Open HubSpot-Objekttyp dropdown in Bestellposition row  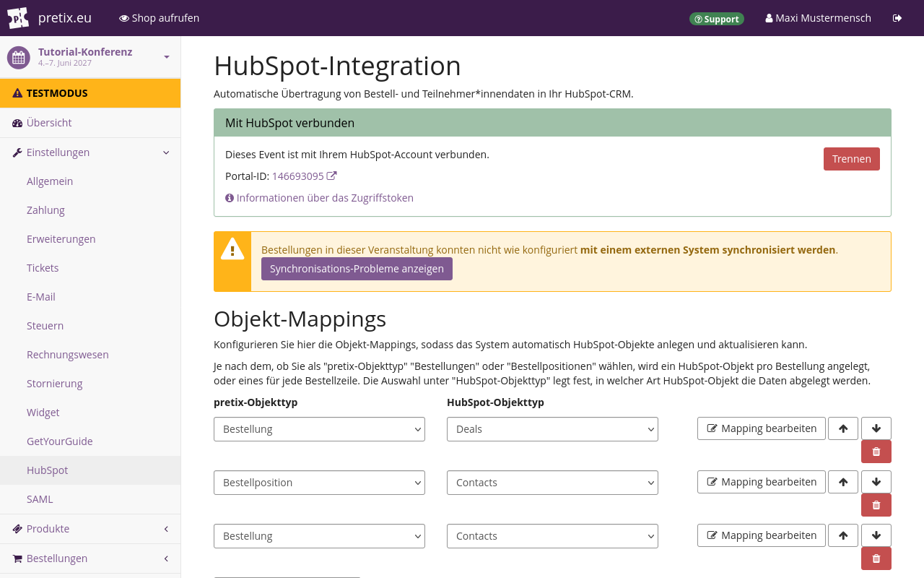click(552, 483)
